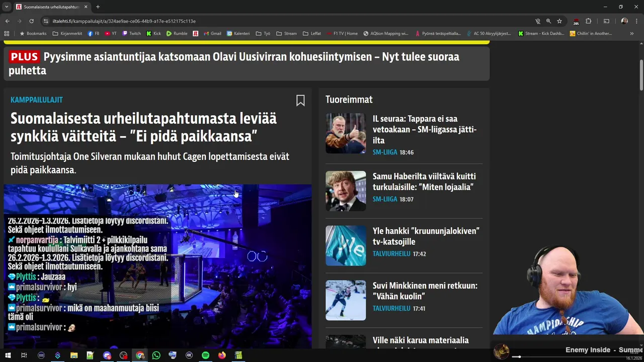
Task: Reload the page
Action: point(31,21)
